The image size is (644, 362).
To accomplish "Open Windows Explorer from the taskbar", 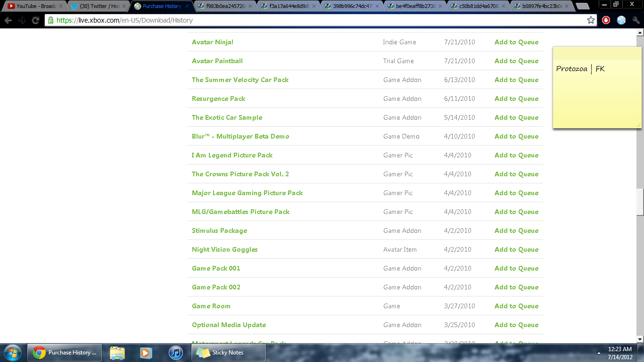I will 117,353.
